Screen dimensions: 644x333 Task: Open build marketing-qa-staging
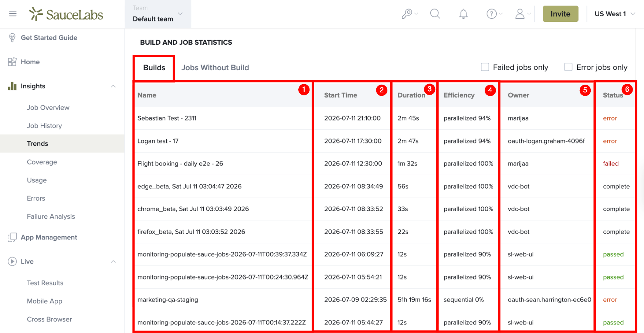pos(168,300)
